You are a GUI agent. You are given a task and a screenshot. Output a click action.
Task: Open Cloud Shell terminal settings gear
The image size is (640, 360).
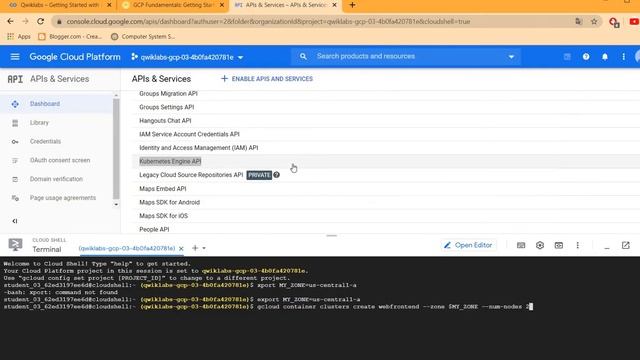[x=540, y=245]
